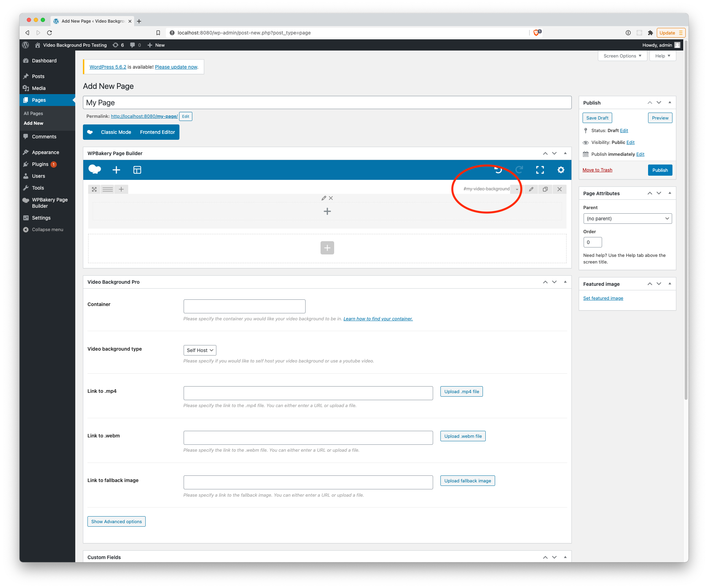Click the Container input field
Viewport: 708px width, 588px height.
coord(245,306)
